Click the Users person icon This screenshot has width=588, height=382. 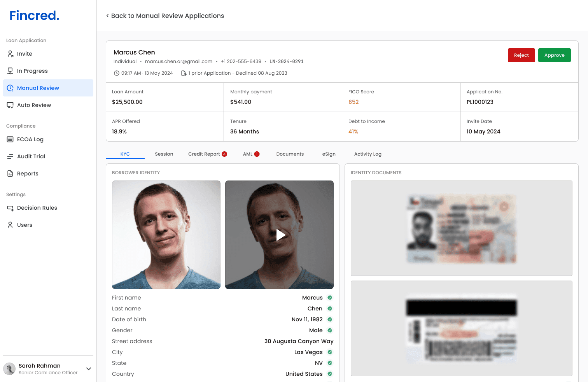[x=10, y=225]
